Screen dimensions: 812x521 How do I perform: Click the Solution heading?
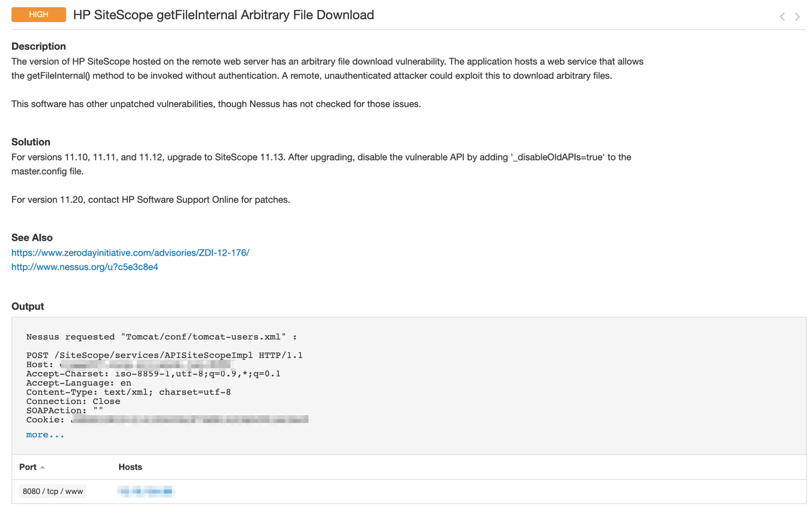coord(31,142)
